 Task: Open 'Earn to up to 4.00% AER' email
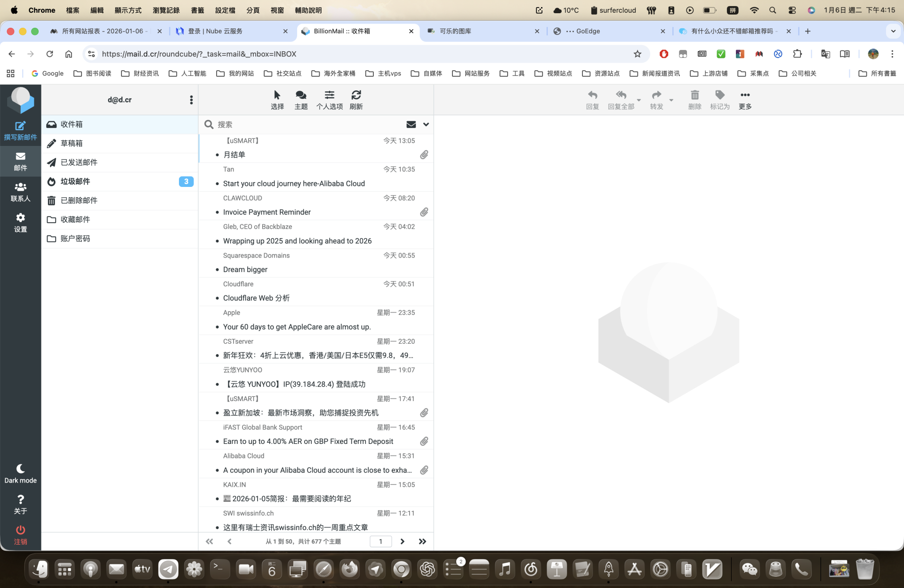pos(316,435)
